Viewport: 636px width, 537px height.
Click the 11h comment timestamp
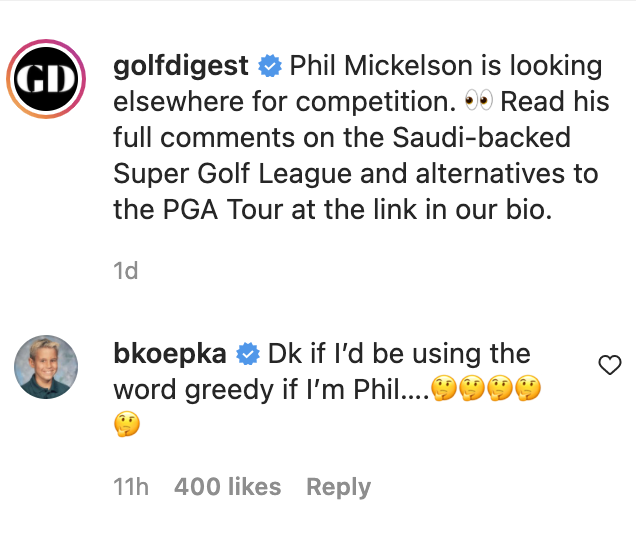[x=131, y=487]
